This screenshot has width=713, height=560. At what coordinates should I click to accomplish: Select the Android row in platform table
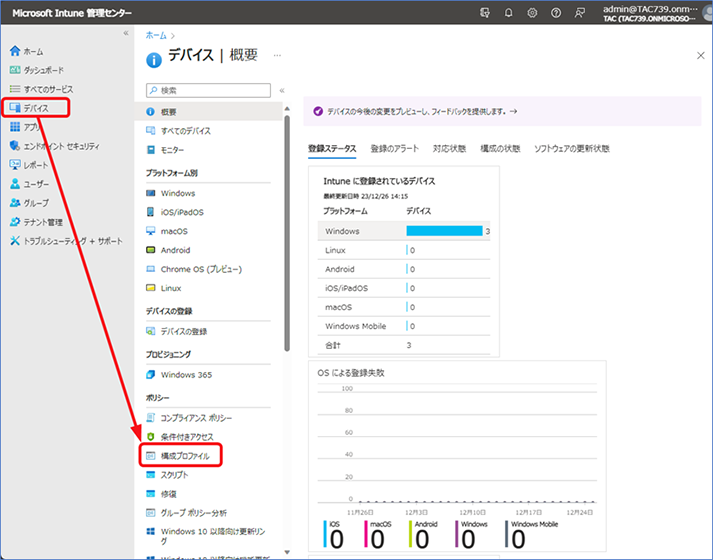[x=404, y=269]
